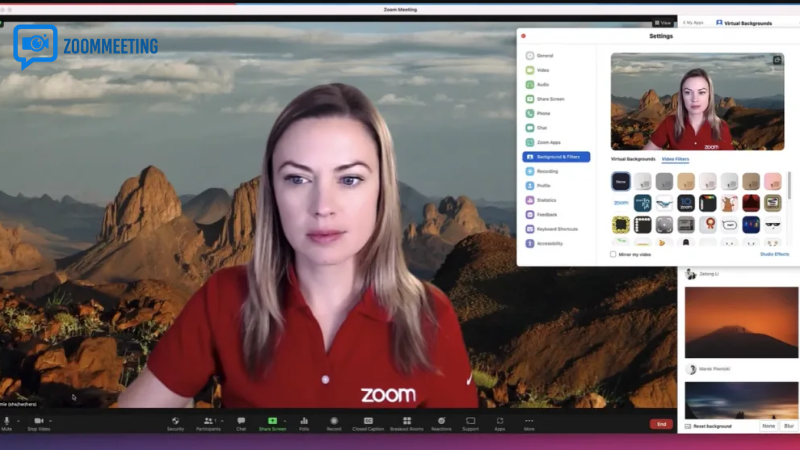Select the Blur background option

[x=789, y=426]
